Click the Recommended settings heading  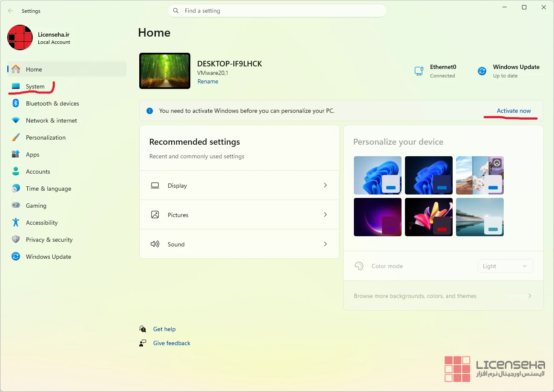point(195,142)
